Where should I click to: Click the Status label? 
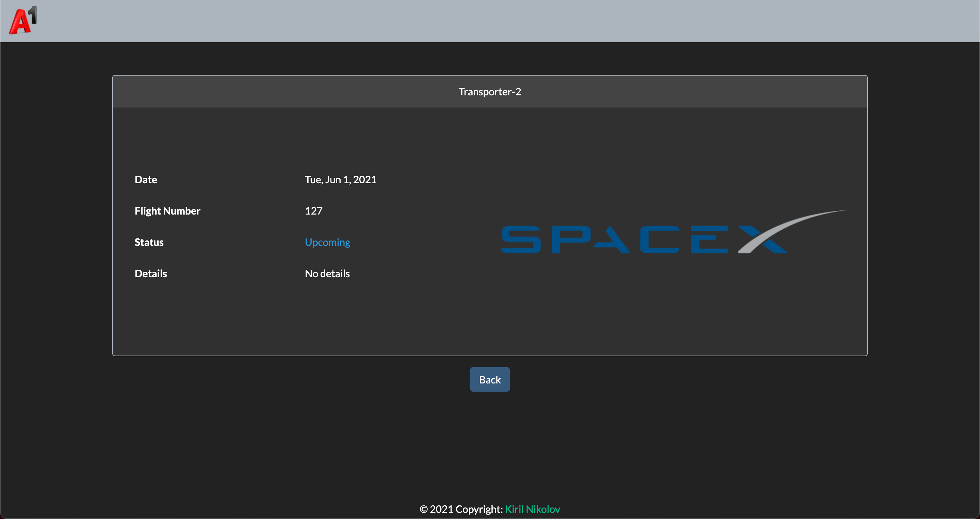pos(149,242)
